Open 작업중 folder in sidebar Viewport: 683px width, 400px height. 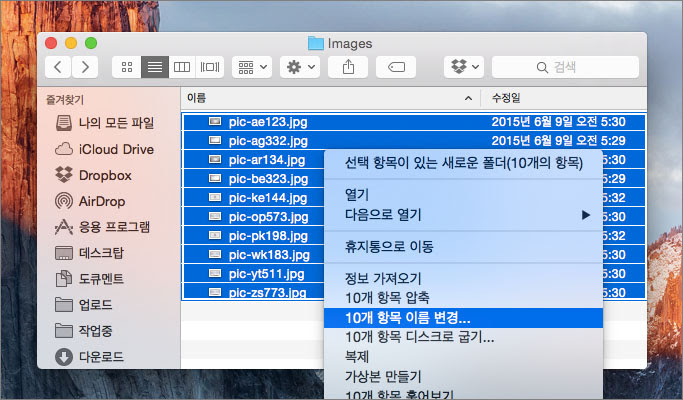pos(84,331)
